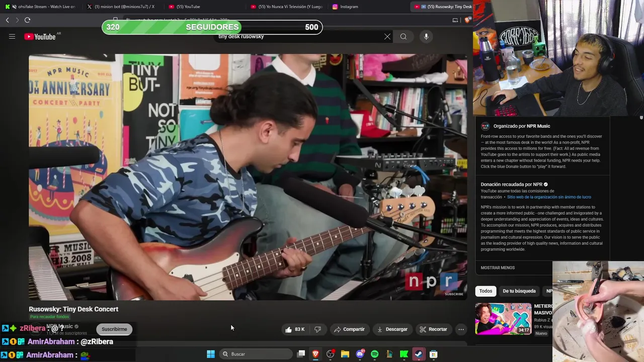The height and width of the screenshot is (362, 644).
Task: Open the three-dot more actions menu
Action: point(461,329)
